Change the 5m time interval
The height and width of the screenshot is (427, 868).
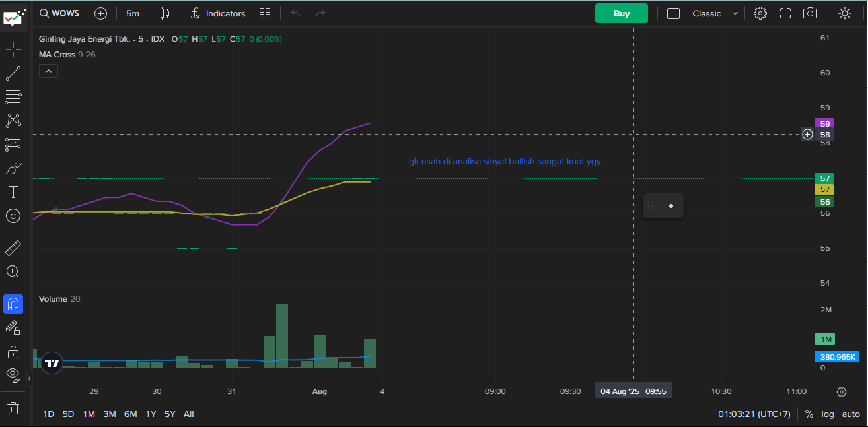[133, 13]
